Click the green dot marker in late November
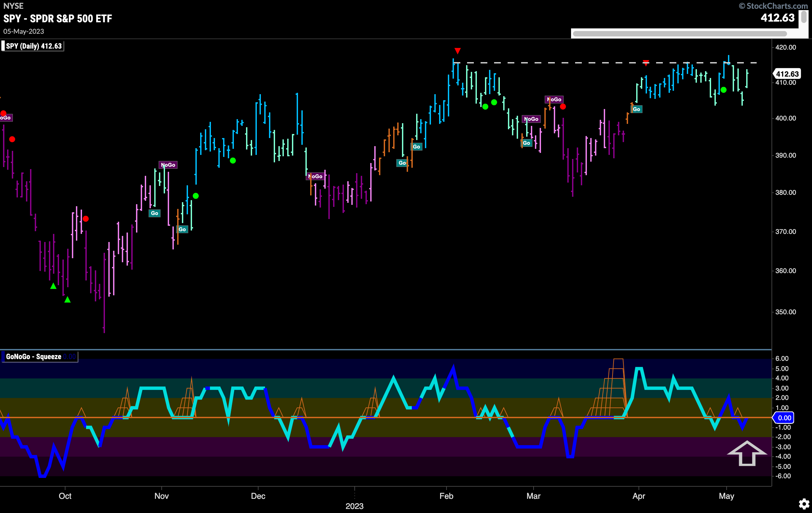This screenshot has height=513, width=812. click(233, 161)
